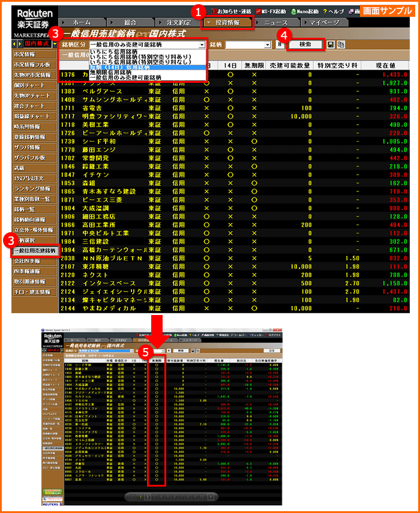Sort by the 特別空売り料 column header, large screen
The image size is (420, 513).
pyautogui.click(x=337, y=66)
